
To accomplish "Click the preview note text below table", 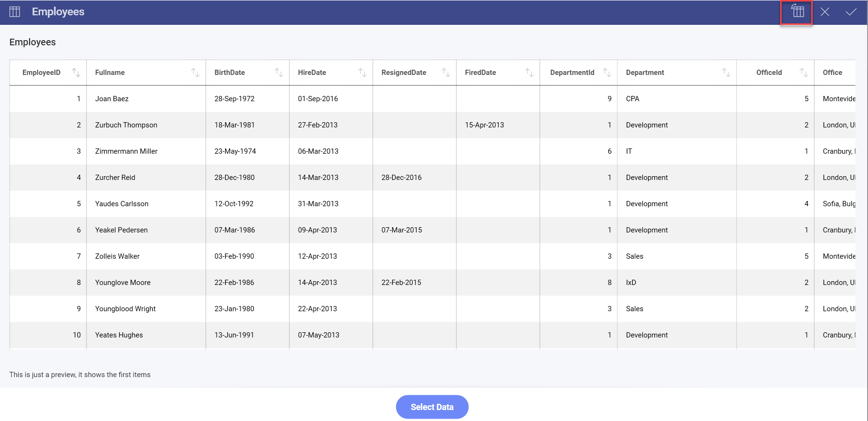I will (x=80, y=375).
